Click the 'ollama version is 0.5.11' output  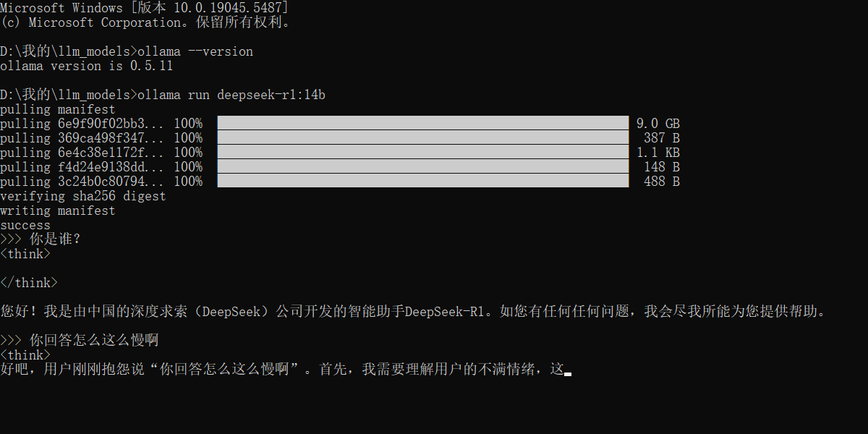[87, 66]
